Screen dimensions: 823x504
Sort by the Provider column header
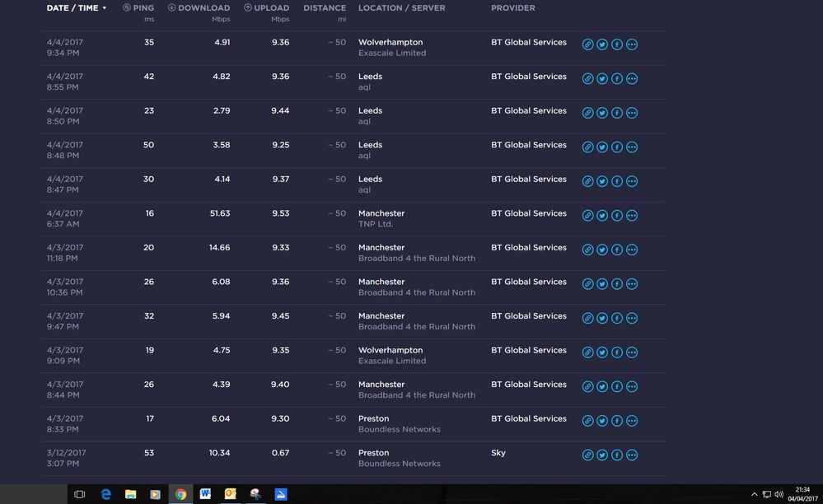tap(512, 8)
